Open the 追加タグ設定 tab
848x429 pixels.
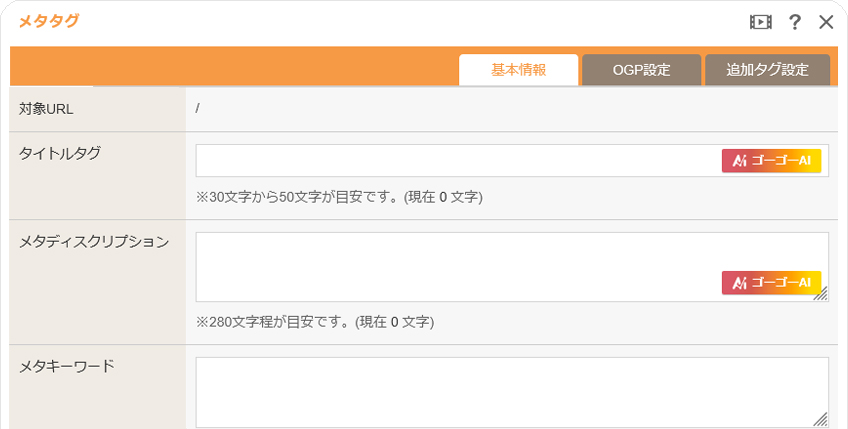(x=767, y=70)
